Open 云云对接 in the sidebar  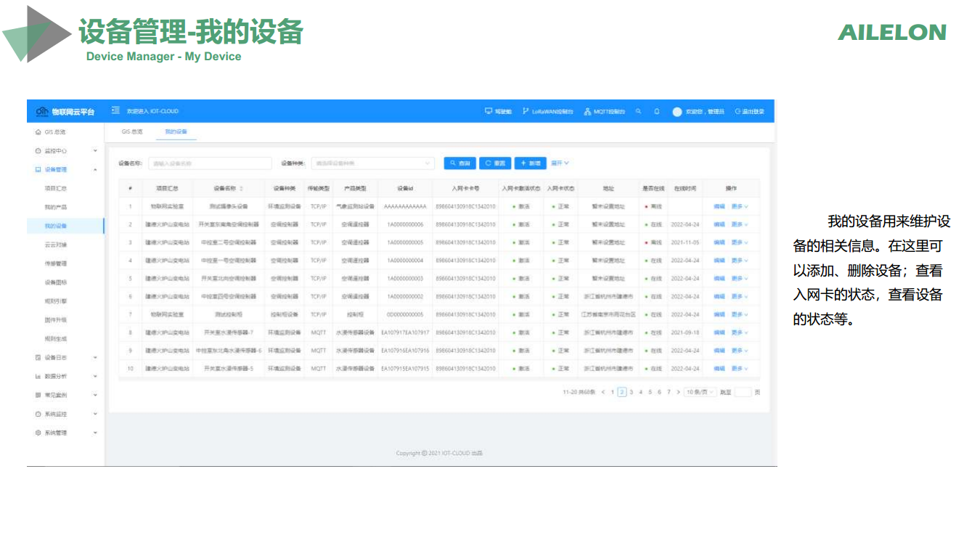click(x=56, y=245)
